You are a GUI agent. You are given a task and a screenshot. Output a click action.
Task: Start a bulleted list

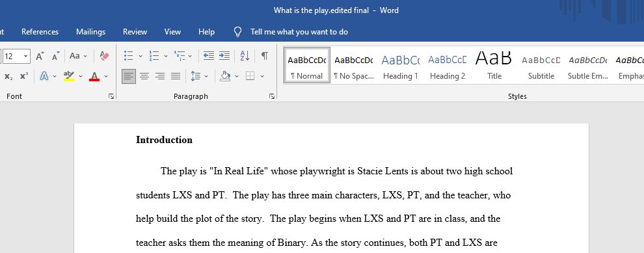point(129,56)
